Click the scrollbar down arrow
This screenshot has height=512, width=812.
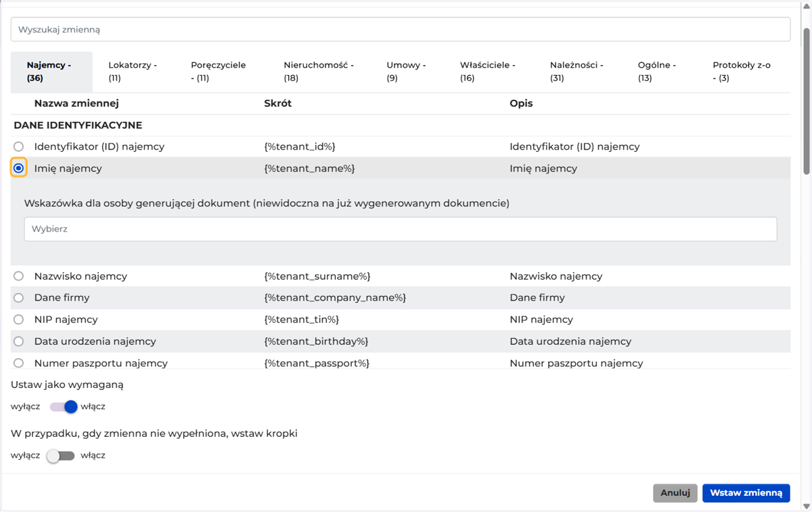[806, 506]
